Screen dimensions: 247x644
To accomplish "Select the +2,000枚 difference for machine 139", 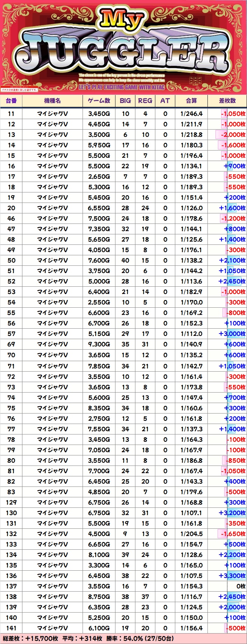I will (232, 607).
